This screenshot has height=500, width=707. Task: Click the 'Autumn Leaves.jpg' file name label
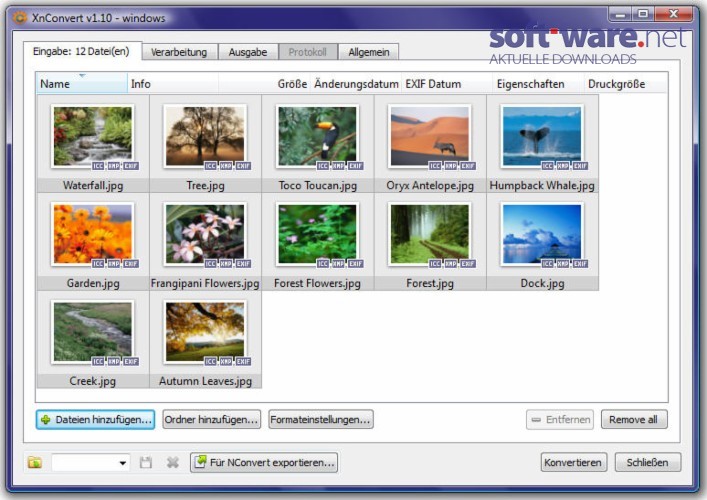tap(205, 381)
